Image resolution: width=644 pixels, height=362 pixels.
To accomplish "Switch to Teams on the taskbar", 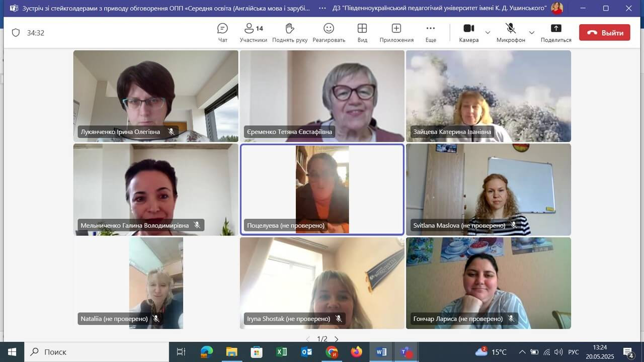I will (x=407, y=352).
